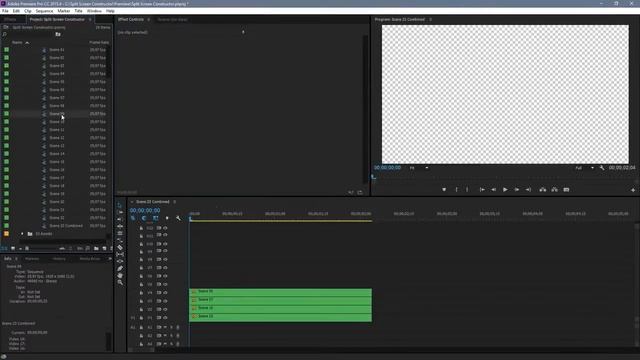
Task: Switch to the Markers tab
Action: [32, 259]
